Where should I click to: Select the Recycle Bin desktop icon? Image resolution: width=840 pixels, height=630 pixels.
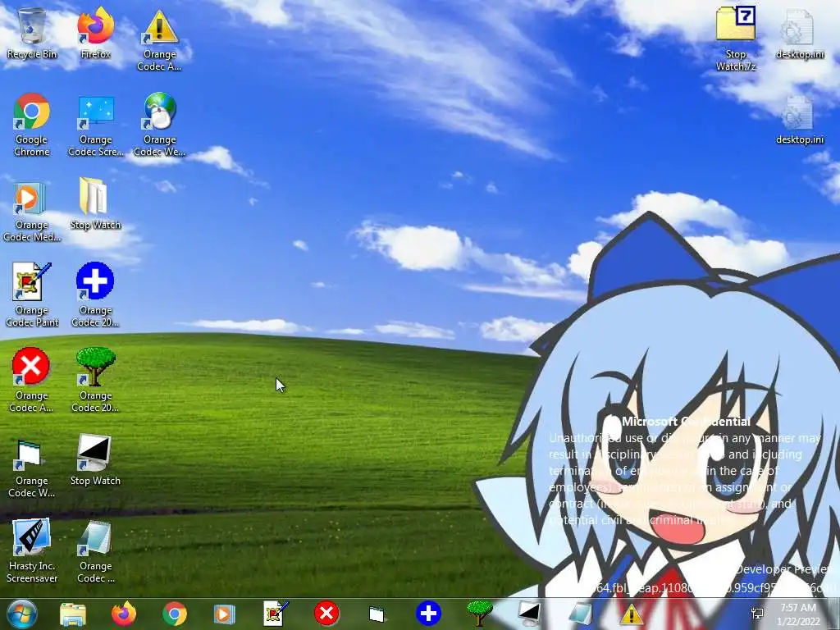point(32,33)
